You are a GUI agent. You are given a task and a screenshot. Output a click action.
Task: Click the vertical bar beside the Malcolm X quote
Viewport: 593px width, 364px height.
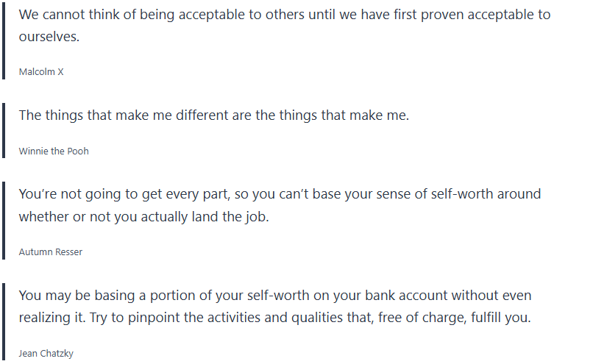[4, 40]
